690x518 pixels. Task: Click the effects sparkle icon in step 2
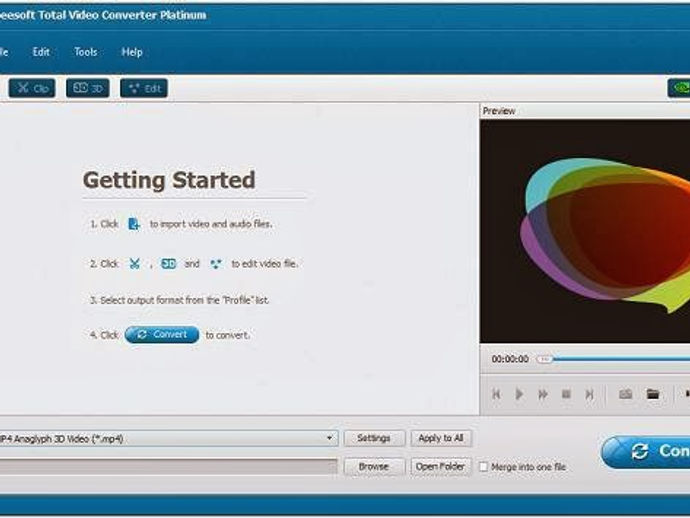coord(216,264)
